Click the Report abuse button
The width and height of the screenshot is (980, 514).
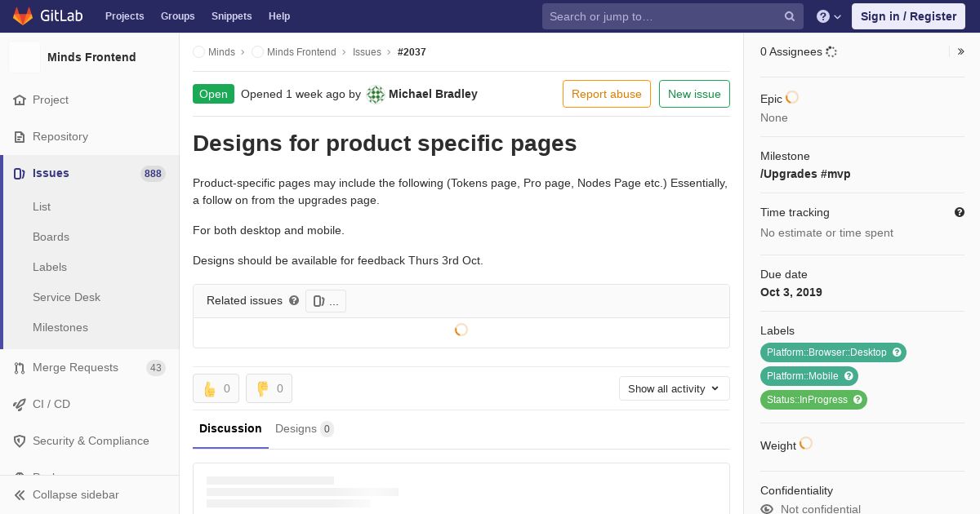[x=607, y=94]
